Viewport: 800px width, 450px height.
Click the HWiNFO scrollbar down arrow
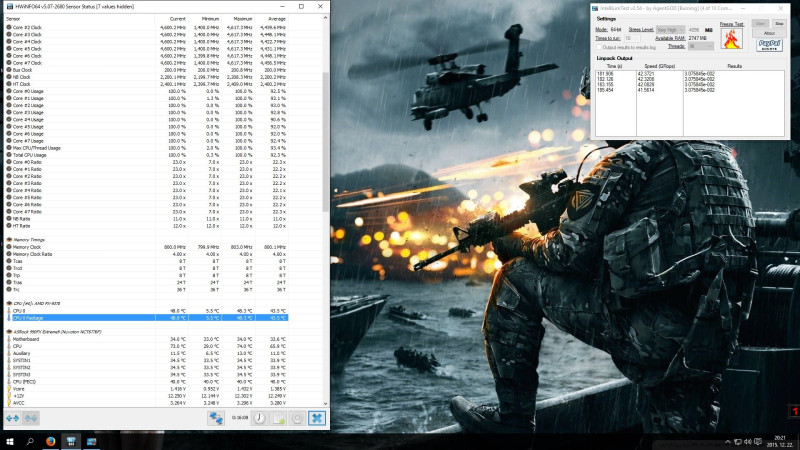[326, 403]
